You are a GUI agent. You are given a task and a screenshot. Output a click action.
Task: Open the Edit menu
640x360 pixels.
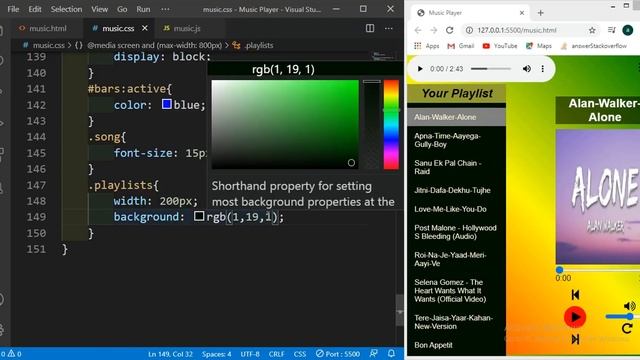click(35, 9)
